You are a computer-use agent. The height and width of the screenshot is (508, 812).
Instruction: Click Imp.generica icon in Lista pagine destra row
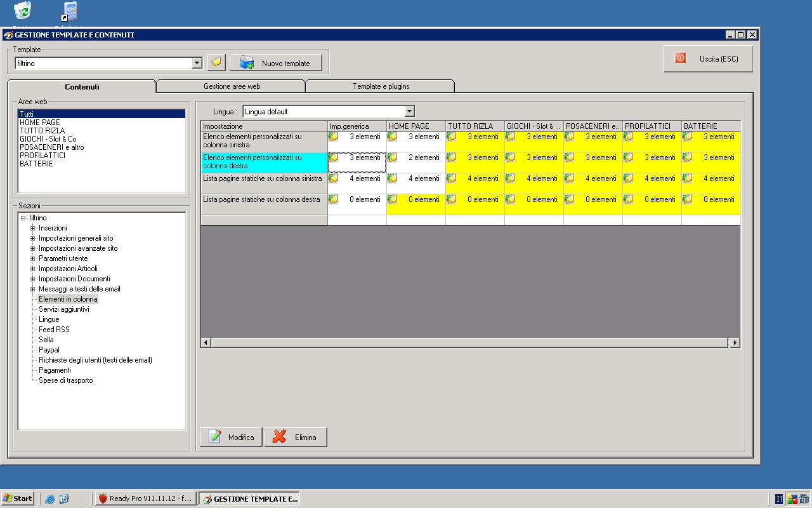point(333,199)
